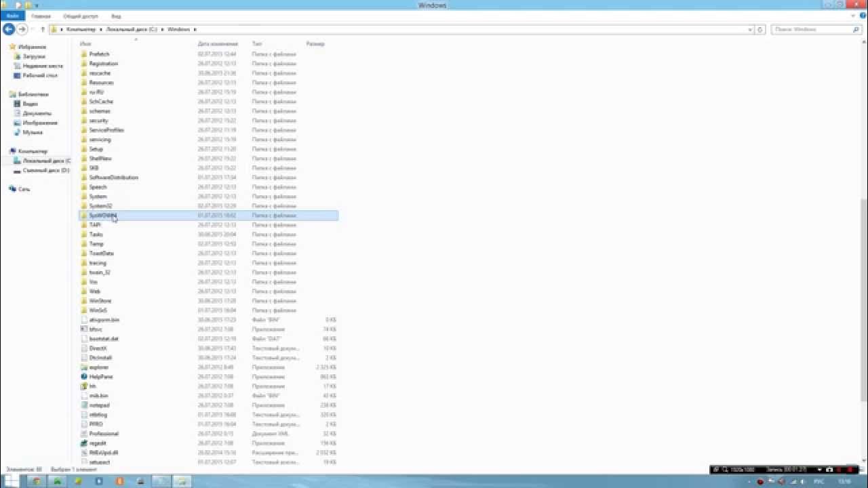Screen dimensions: 868x488
Task: Open the Prefetch folder icon
Action: pyautogui.click(x=84, y=54)
